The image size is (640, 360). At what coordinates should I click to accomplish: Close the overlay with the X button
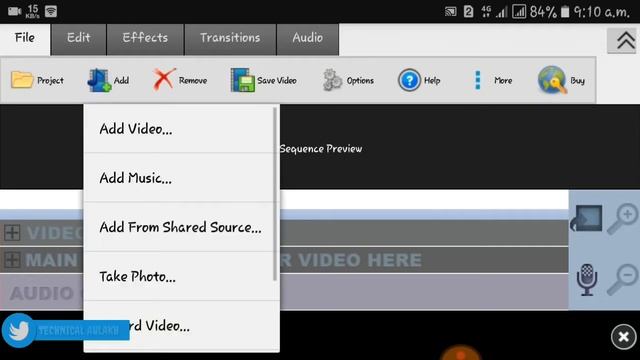pyautogui.click(x=623, y=337)
